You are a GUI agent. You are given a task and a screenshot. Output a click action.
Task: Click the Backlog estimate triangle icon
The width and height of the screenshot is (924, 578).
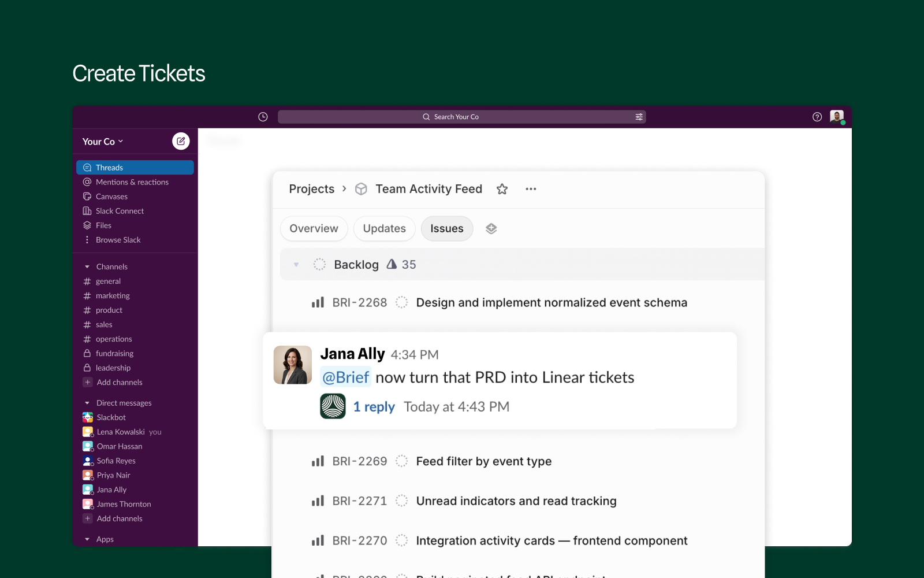(x=392, y=264)
